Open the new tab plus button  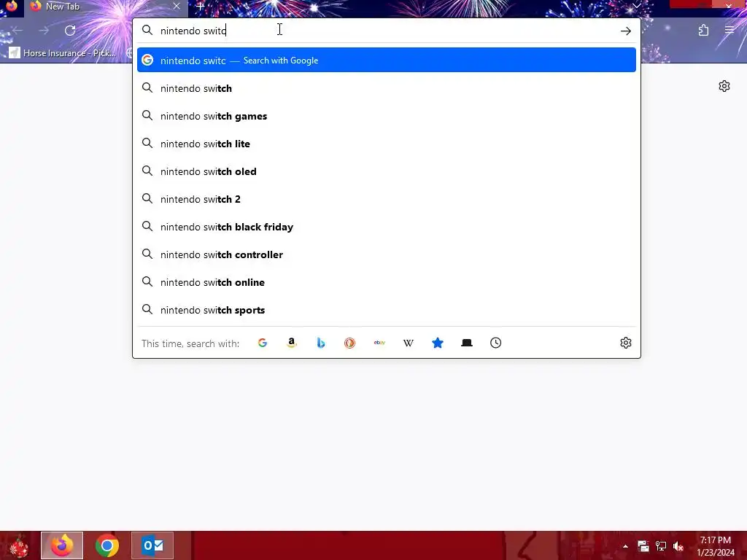200,7
